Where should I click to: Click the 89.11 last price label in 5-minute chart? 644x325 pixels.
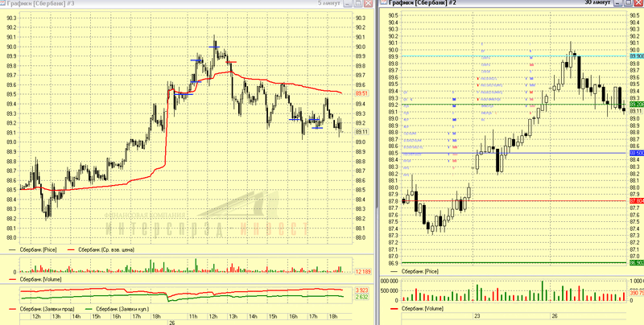click(361, 132)
